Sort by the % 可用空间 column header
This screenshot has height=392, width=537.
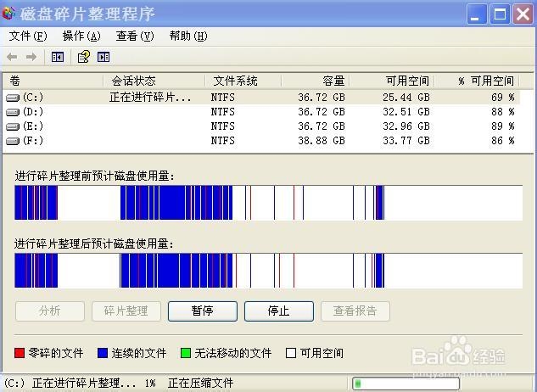(477, 81)
